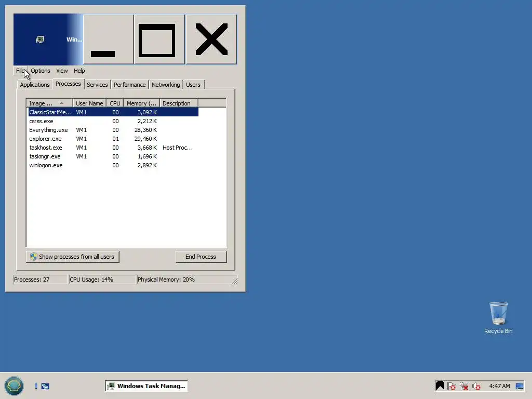Click the 2,892 K memory value

tap(147, 165)
